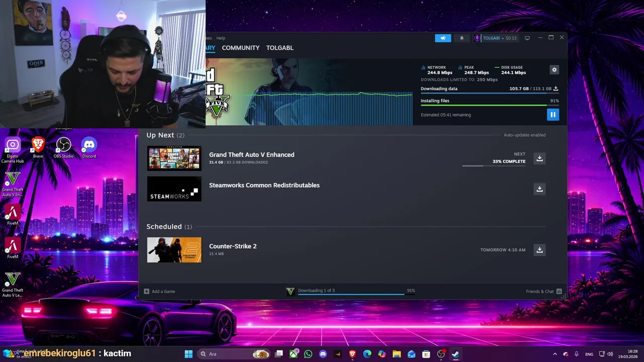Select the upper FiveM desktop shortcut
This screenshot has width=644, height=362.
point(13,215)
